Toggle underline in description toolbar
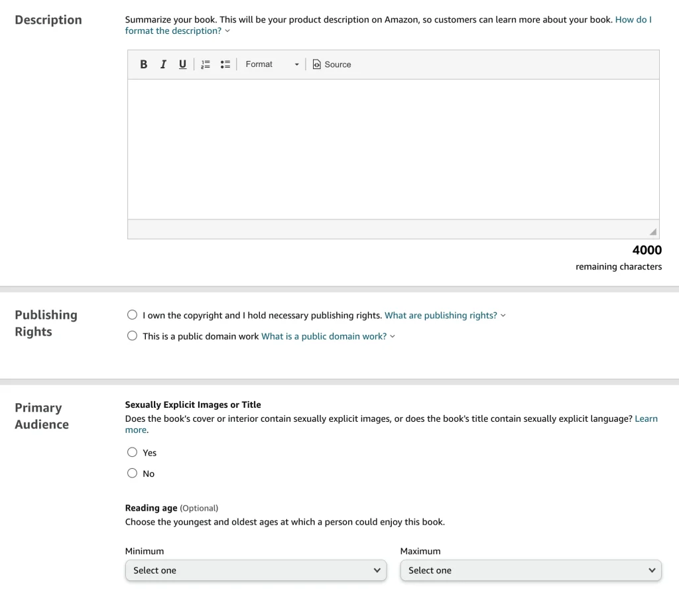This screenshot has height=616, width=679. [x=183, y=64]
